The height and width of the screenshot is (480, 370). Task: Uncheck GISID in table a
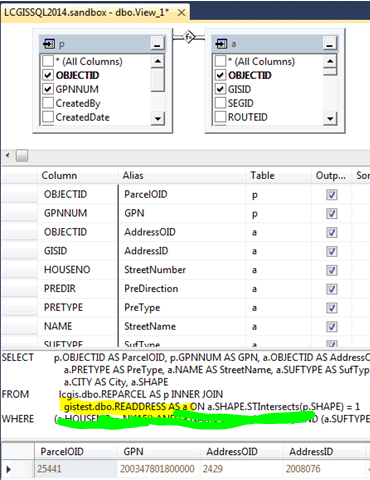[x=220, y=89]
